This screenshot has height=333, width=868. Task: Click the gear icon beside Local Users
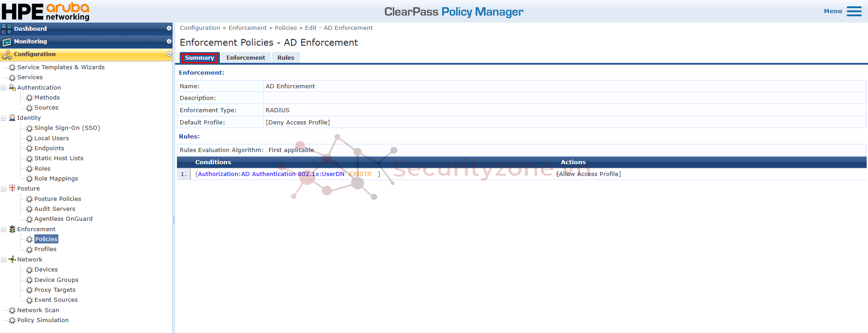point(29,138)
